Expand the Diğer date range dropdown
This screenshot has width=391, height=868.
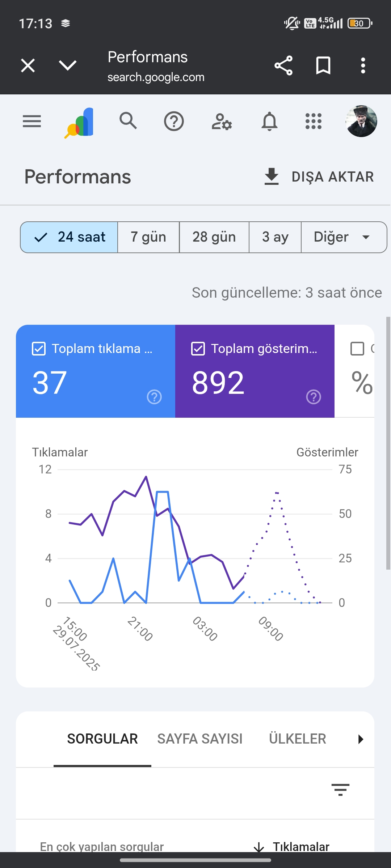click(344, 237)
